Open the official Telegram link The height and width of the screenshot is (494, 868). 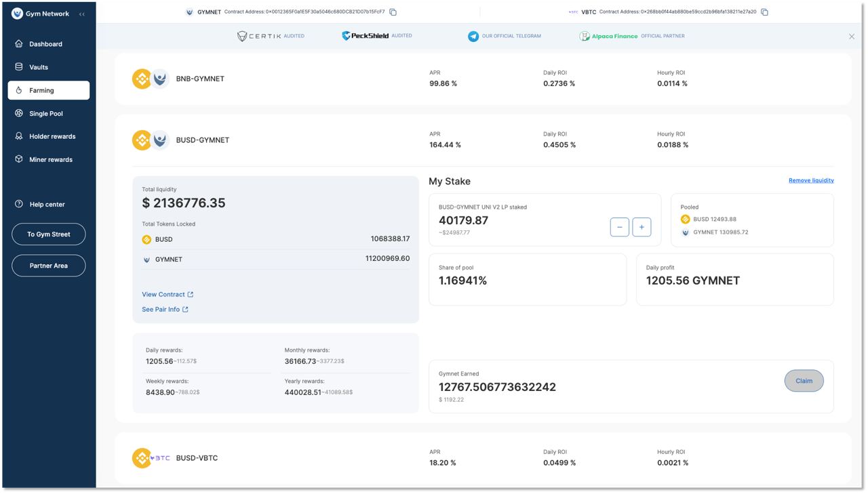(x=505, y=36)
